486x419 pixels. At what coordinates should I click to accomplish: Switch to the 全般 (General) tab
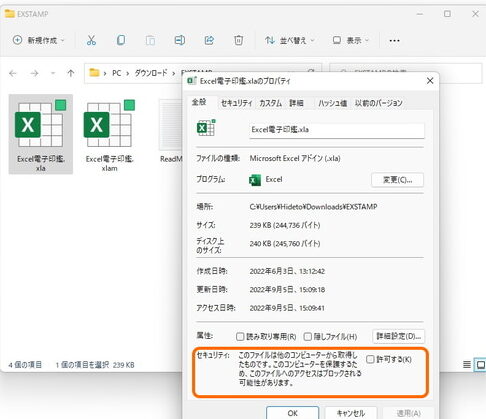tap(199, 102)
